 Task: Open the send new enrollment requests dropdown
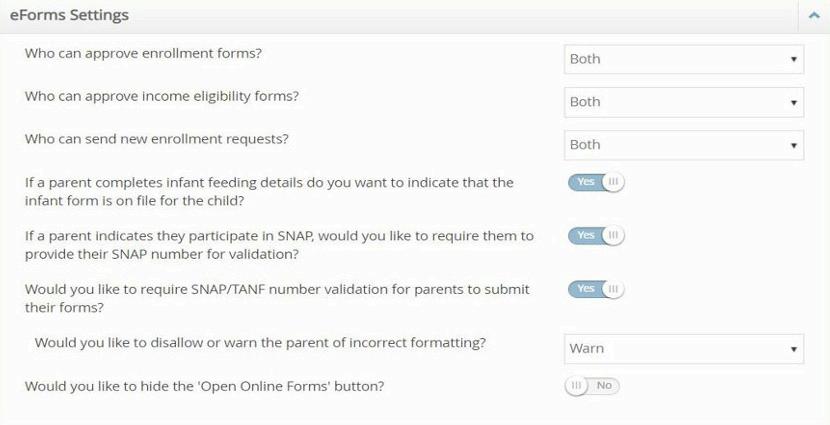point(684,145)
